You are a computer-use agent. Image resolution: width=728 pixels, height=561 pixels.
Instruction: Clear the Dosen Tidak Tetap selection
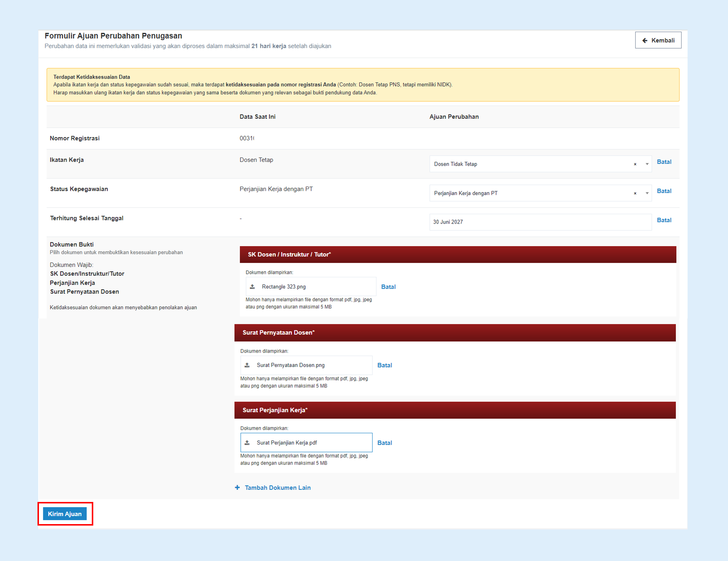635,164
